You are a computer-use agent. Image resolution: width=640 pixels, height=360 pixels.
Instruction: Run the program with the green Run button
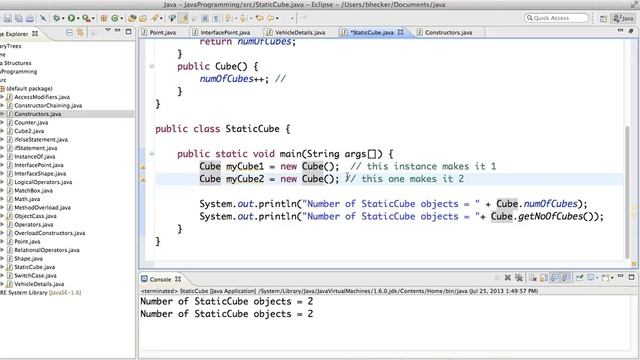tap(71, 18)
